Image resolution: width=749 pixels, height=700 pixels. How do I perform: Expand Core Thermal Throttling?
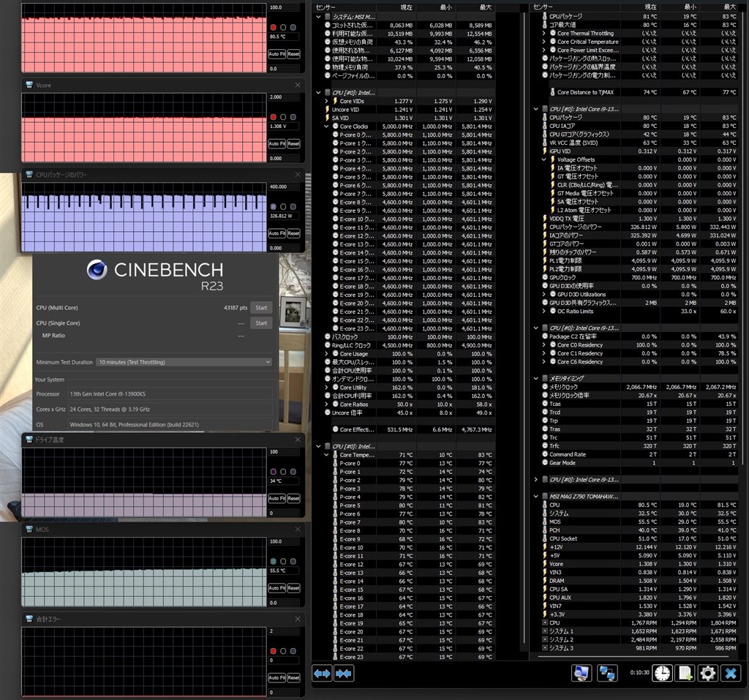(x=544, y=34)
